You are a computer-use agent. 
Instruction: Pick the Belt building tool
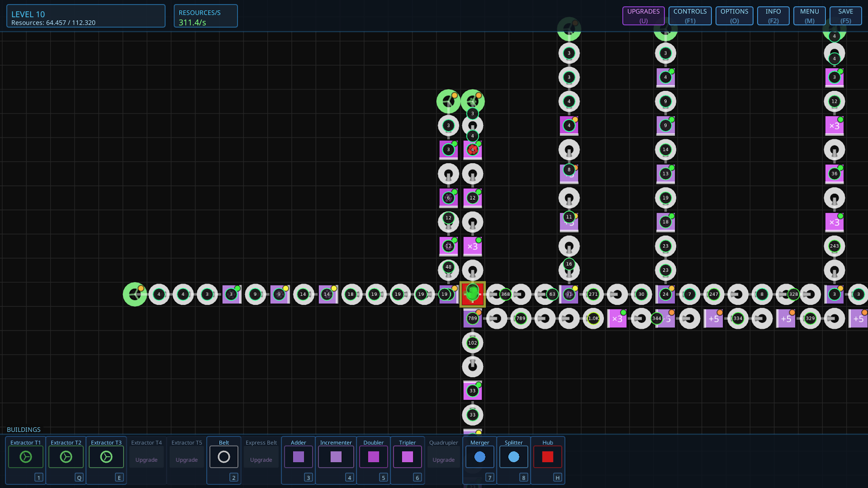coord(224,457)
